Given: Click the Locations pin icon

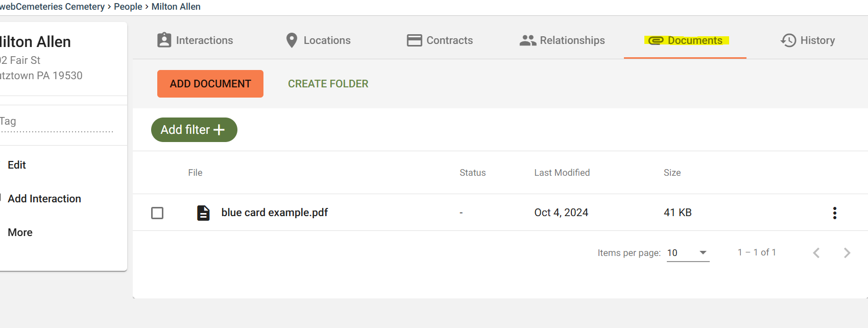Looking at the screenshot, I should 292,40.
